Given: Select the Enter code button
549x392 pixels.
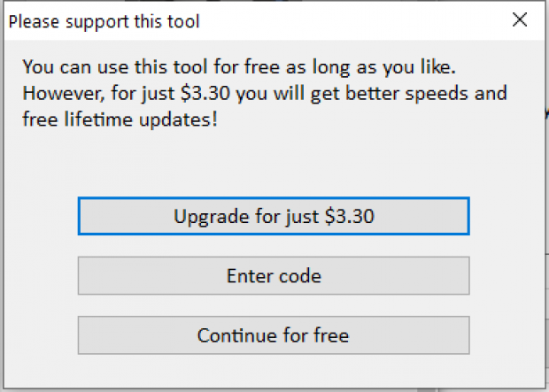Looking at the screenshot, I should click(x=274, y=275).
